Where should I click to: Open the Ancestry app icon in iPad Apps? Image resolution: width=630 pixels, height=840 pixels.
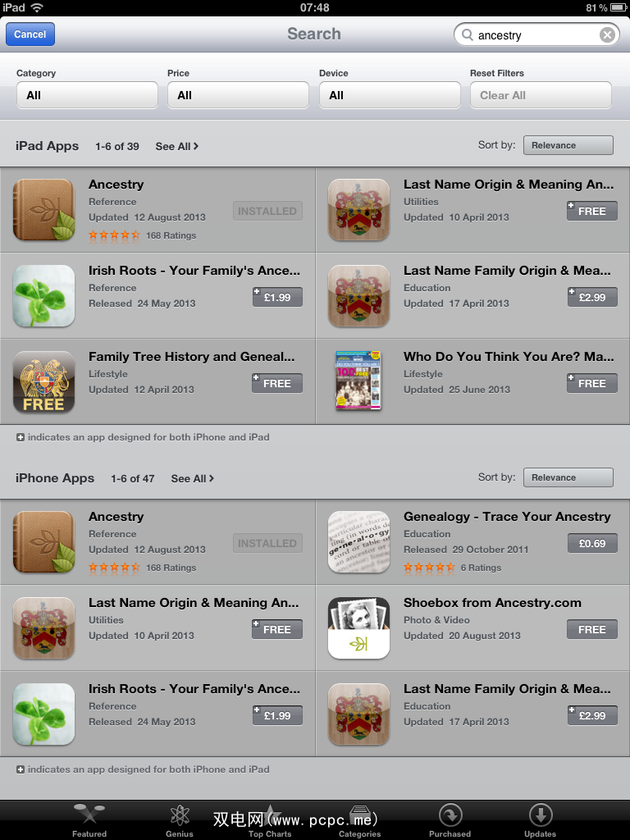point(44,209)
